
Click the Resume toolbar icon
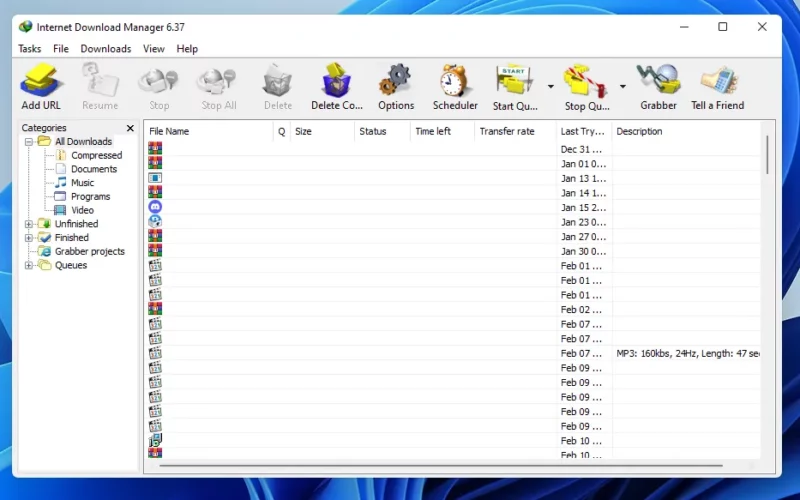(100, 81)
